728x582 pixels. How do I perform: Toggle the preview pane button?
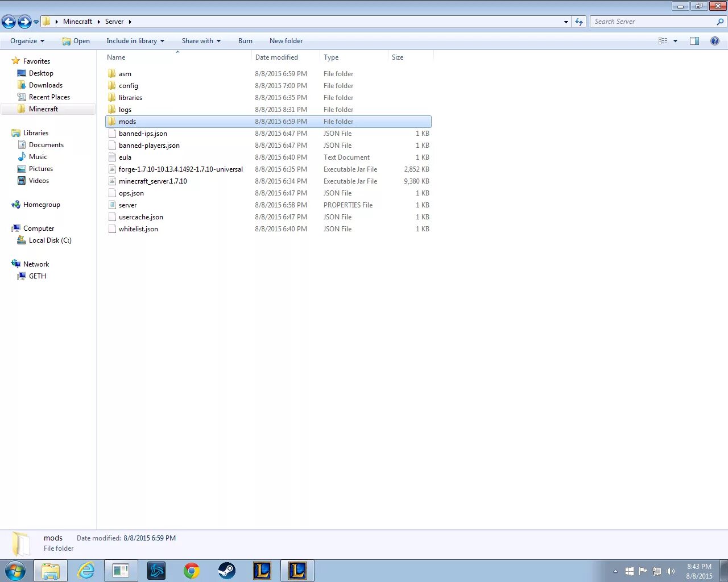(x=694, y=41)
